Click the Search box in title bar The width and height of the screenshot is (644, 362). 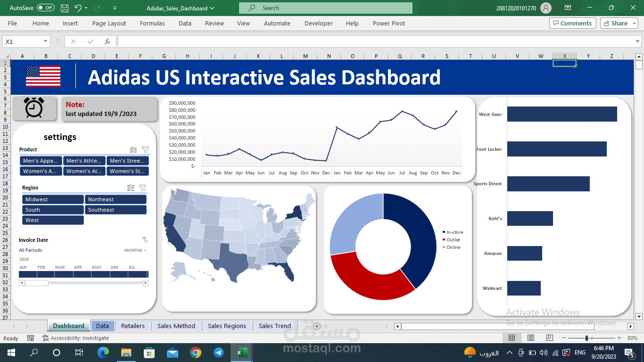[326, 8]
